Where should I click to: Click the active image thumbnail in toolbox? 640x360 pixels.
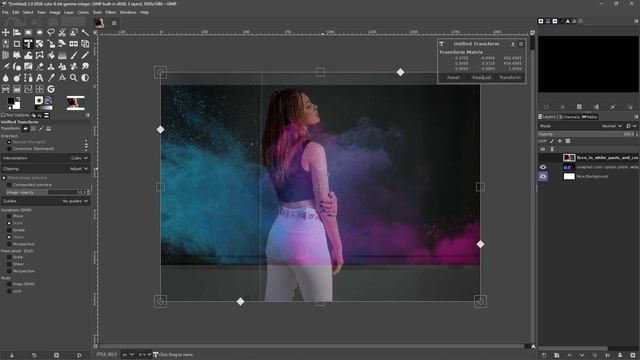[x=76, y=103]
